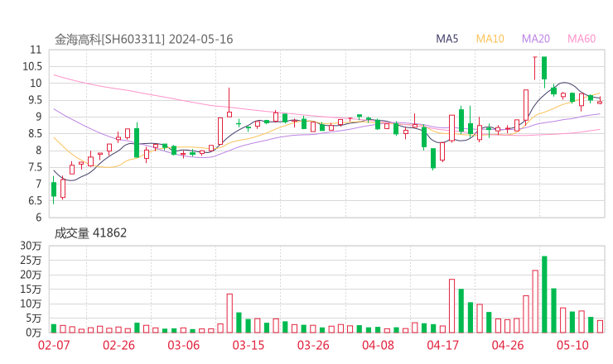Click the 8.5 price axis label
This screenshot has height=364, width=613.
36,133
